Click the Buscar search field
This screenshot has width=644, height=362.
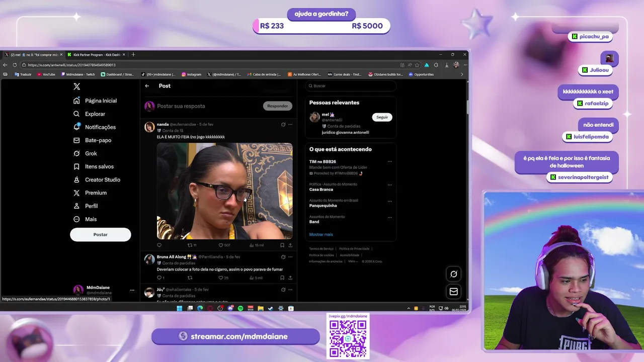coord(351,86)
